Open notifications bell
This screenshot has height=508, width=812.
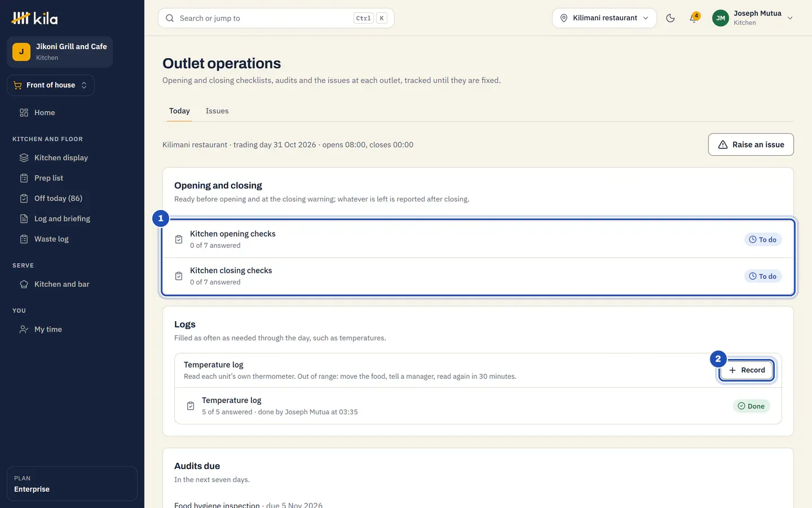click(x=694, y=18)
